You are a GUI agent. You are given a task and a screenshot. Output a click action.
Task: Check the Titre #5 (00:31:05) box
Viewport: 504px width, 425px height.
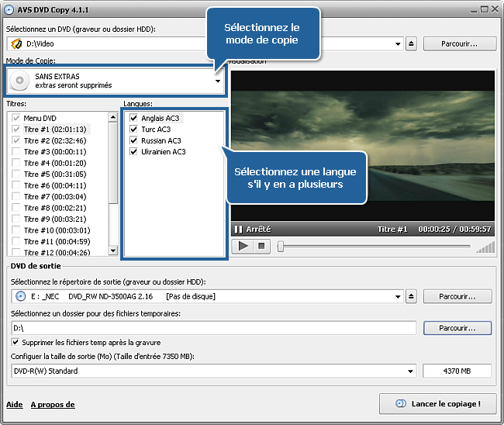click(x=16, y=174)
